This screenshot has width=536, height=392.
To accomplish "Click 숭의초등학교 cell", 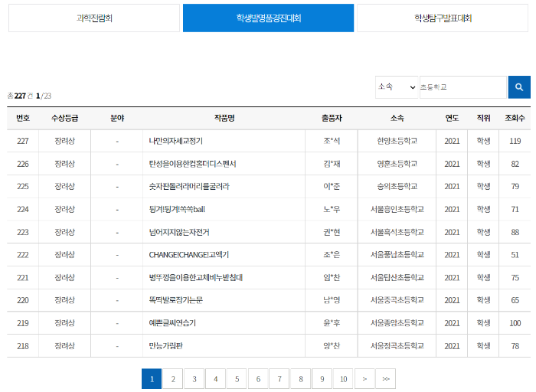I will [397, 186].
